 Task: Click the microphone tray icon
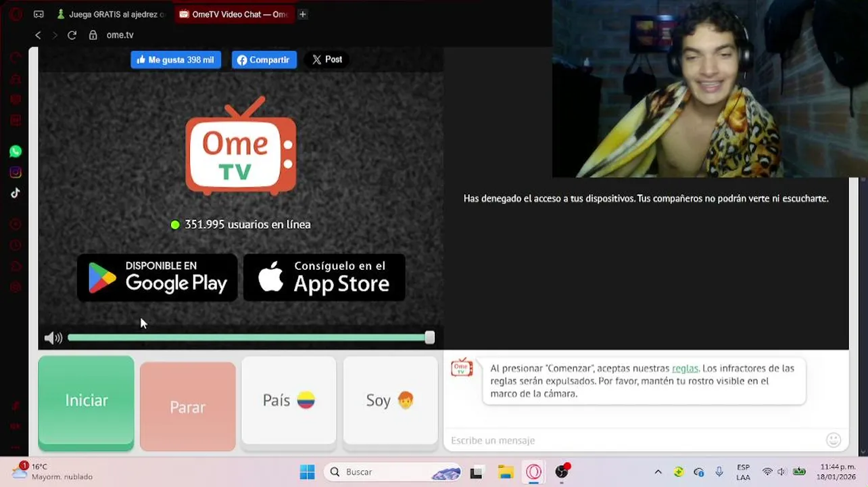click(719, 472)
